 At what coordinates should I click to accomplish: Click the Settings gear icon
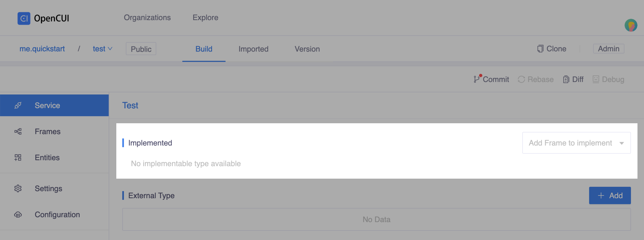coord(18,188)
